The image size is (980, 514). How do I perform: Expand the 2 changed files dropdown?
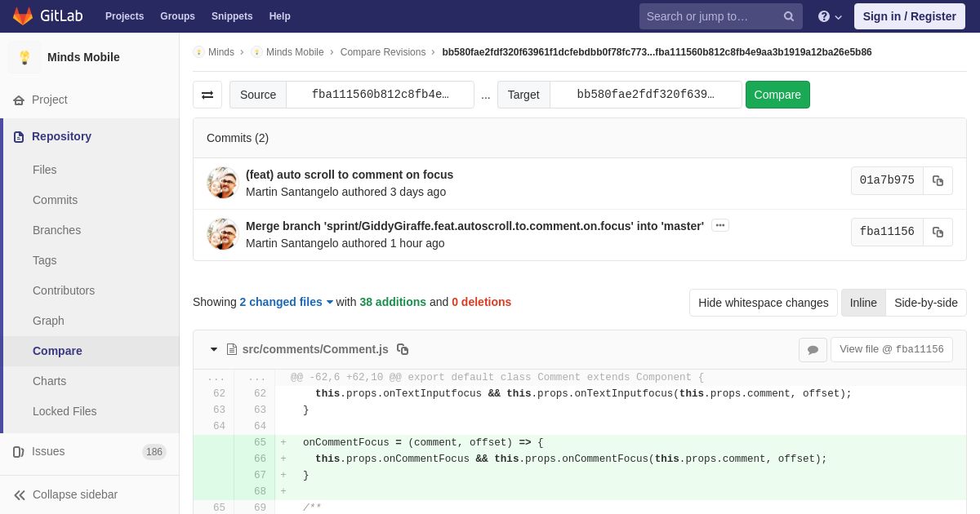pyautogui.click(x=287, y=302)
